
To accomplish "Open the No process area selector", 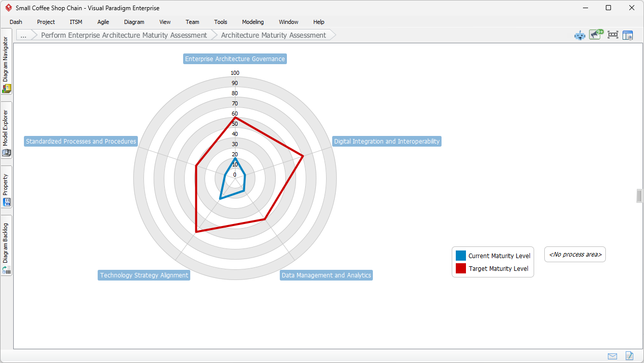I will click(575, 254).
